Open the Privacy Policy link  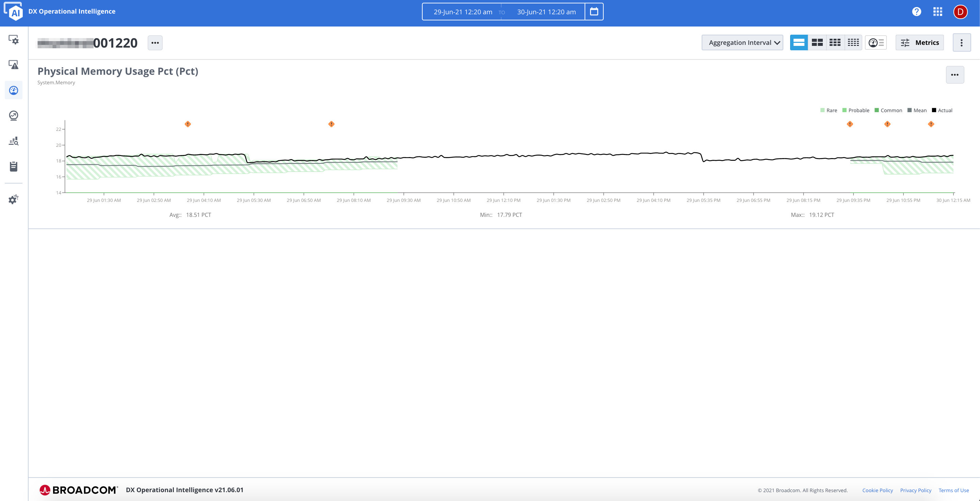pos(915,490)
